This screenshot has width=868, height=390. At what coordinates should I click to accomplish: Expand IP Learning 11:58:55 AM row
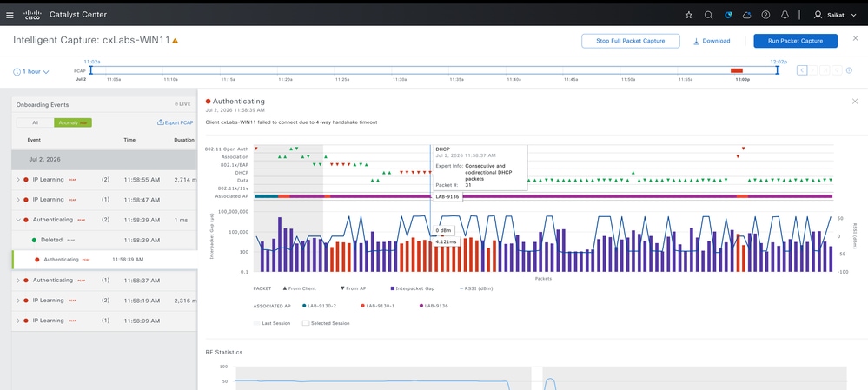click(17, 180)
